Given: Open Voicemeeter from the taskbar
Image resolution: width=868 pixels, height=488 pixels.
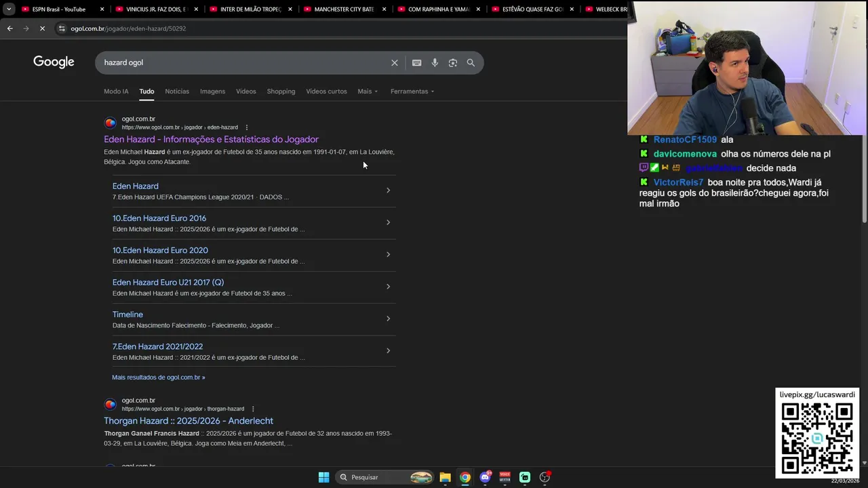Looking at the screenshot, I should (x=505, y=477).
